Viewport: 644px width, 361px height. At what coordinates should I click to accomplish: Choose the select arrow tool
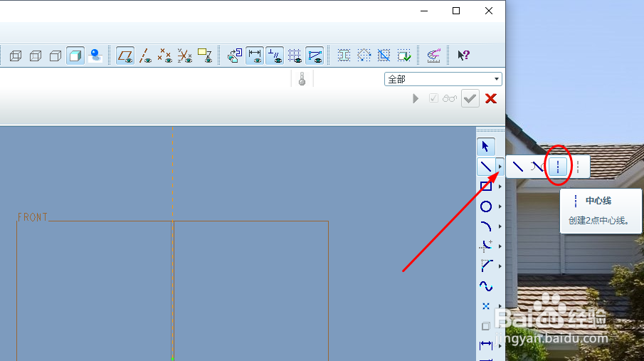[x=486, y=147]
